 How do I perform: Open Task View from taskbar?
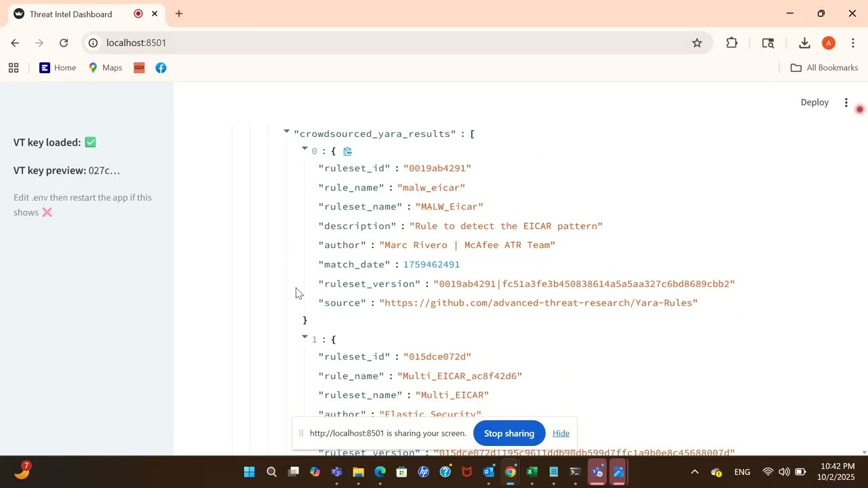(293, 472)
